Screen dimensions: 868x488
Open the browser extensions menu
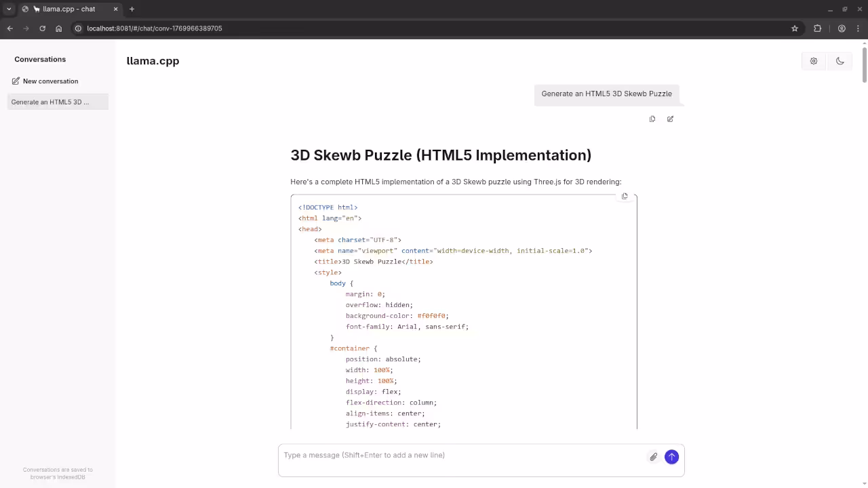(x=817, y=28)
